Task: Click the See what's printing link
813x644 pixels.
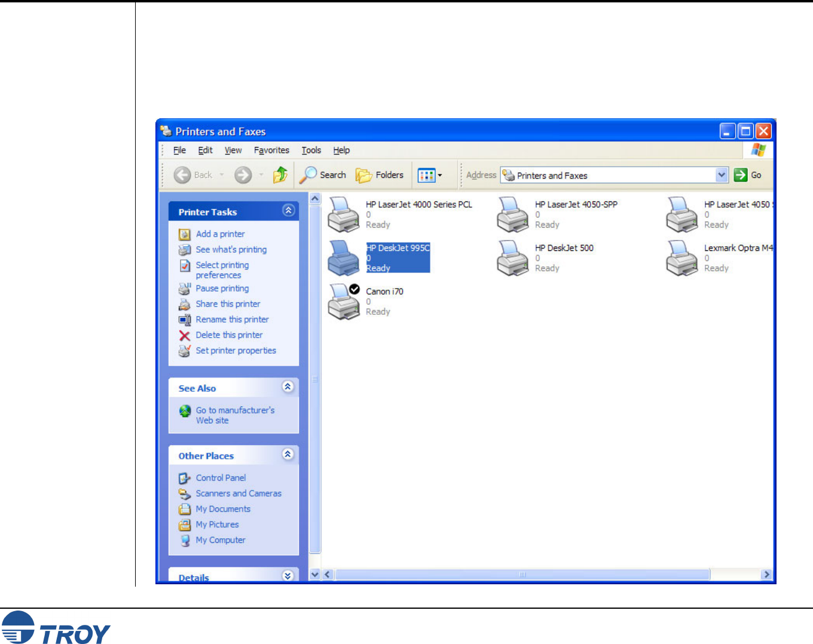Action: (x=231, y=250)
